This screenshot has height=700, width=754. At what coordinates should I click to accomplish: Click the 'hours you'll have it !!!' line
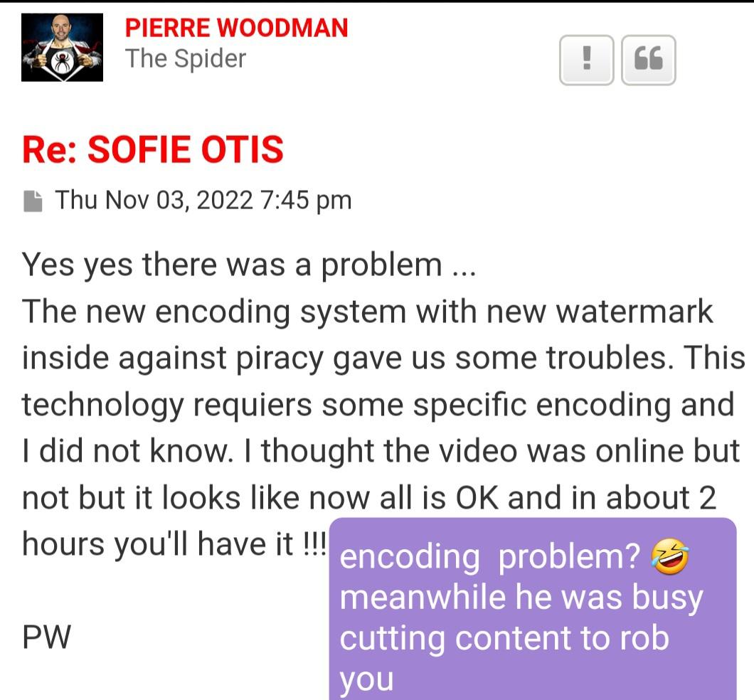coord(174,544)
